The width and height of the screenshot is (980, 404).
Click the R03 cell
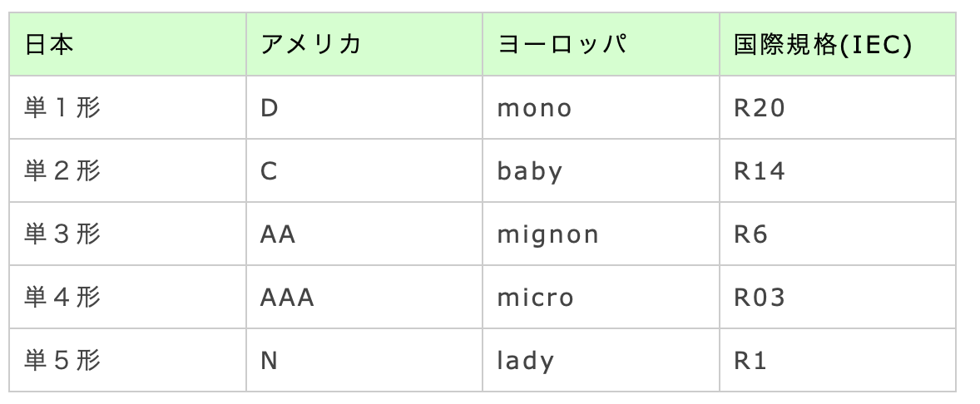tap(759, 298)
